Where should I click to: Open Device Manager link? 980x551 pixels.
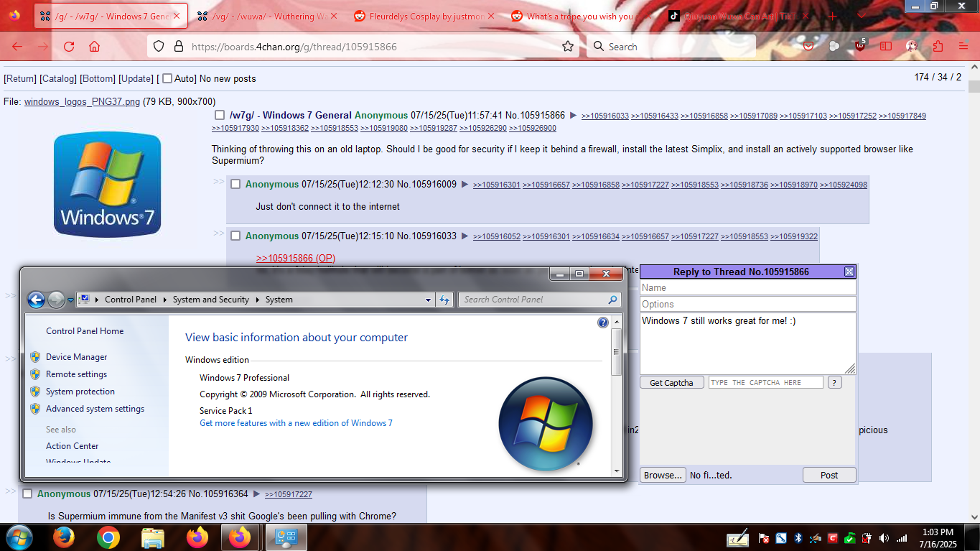pyautogui.click(x=76, y=357)
